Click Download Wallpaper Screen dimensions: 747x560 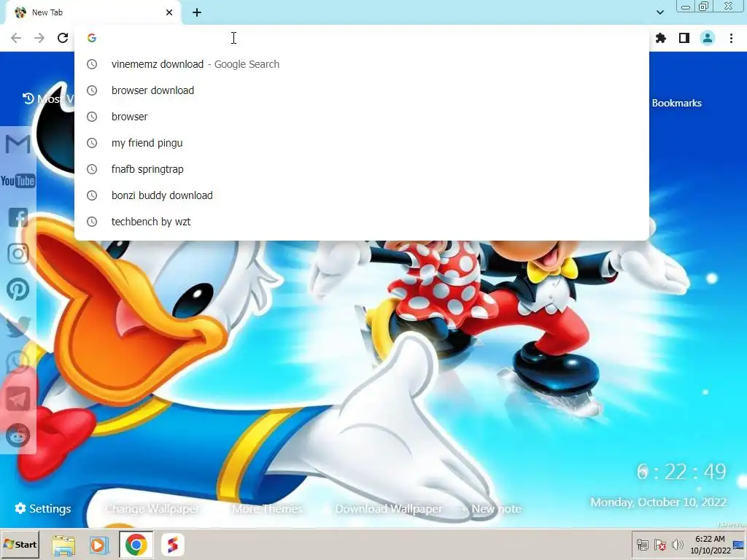(x=389, y=509)
